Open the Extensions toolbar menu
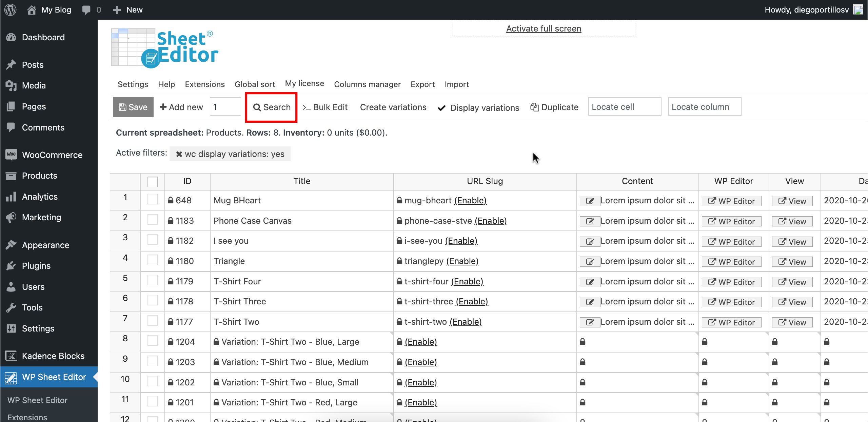868x422 pixels. point(205,84)
